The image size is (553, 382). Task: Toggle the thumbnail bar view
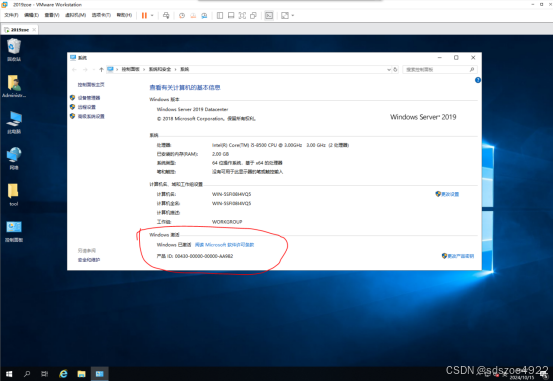pyautogui.click(x=231, y=16)
